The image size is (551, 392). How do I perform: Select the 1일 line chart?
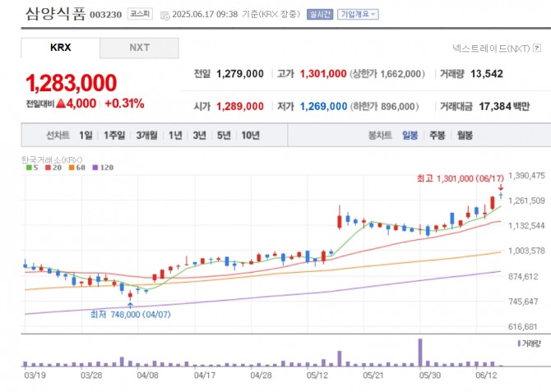tap(86, 136)
